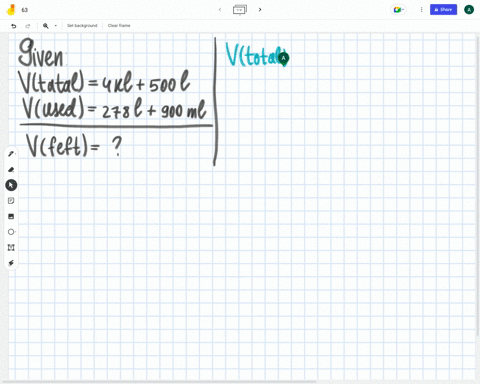This screenshot has width=480, height=384.
Task: Click the collaborator cursor marker "A"
Action: [283, 59]
